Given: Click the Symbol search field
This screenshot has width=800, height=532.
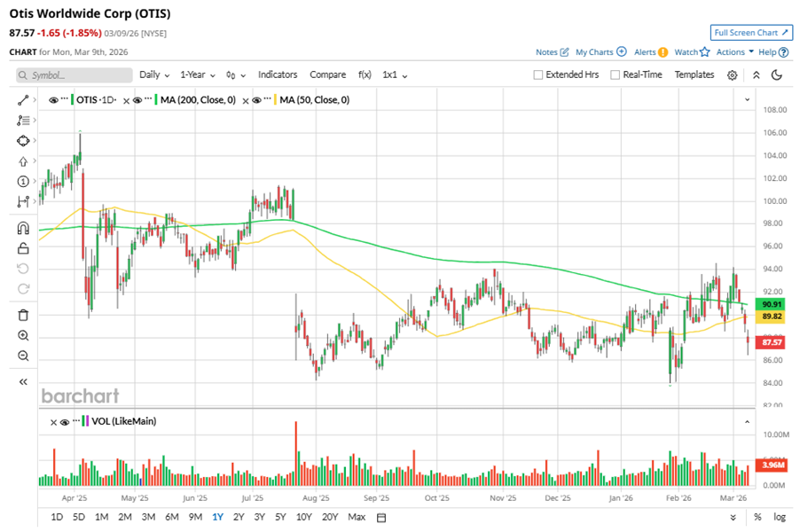Looking at the screenshot, I should point(74,75).
